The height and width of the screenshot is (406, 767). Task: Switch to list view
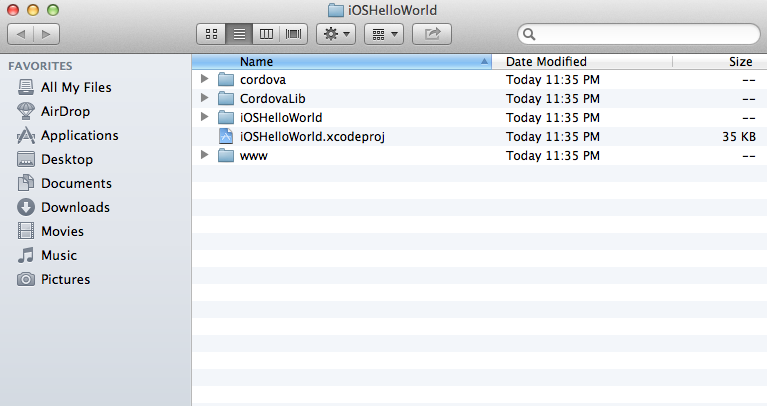[x=239, y=34]
